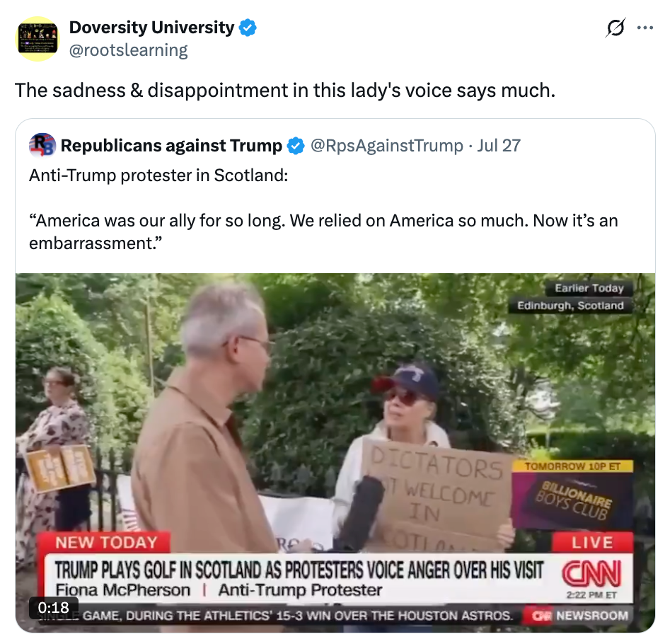The height and width of the screenshot is (644, 665).
Task: Open the three-dot more options menu
Action: click(x=644, y=28)
